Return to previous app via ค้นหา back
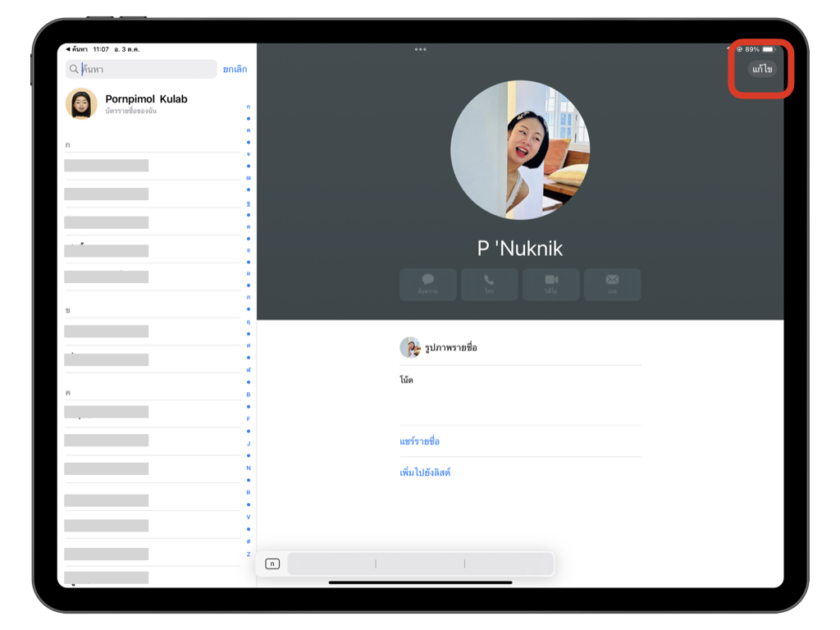The image size is (840, 630). coord(77,49)
